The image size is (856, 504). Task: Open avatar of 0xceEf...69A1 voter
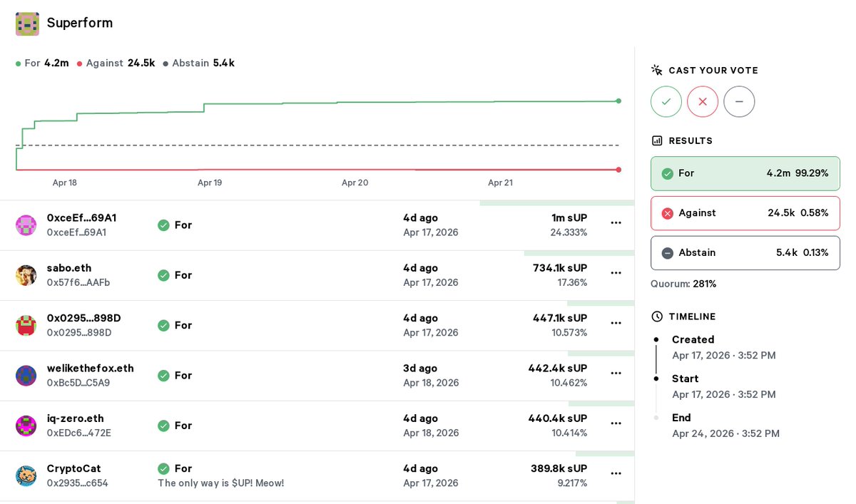click(26, 225)
